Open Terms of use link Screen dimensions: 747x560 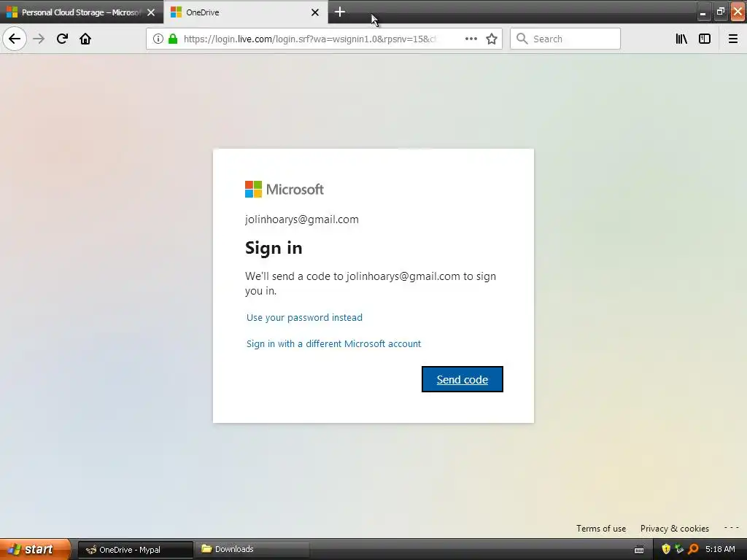tap(601, 528)
